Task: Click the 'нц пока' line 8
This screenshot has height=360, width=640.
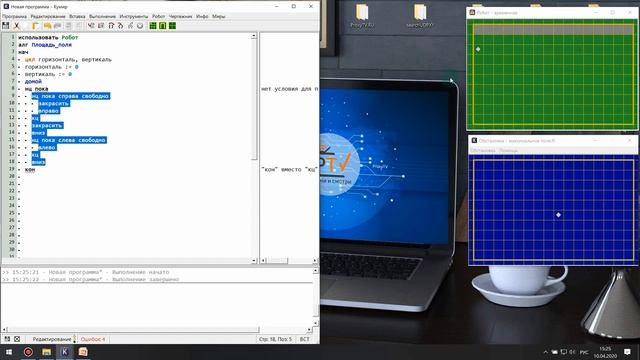Action: (36, 89)
